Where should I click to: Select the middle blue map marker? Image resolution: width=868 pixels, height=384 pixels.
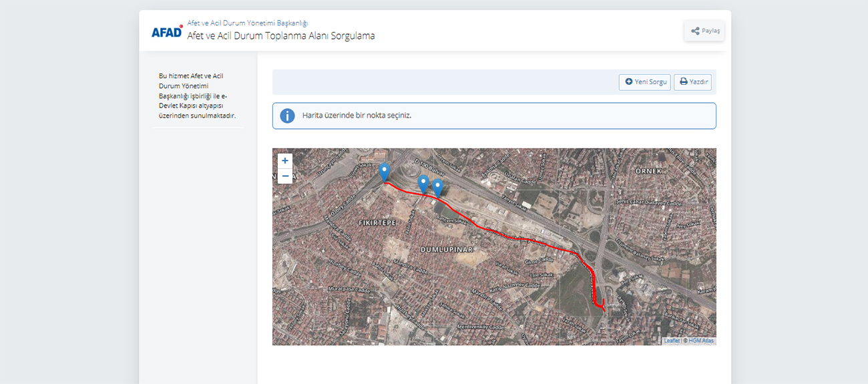[x=423, y=184]
